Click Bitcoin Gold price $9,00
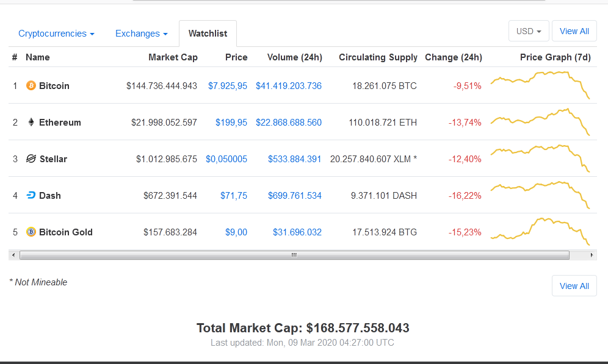Screen dimensions: 608x364 (x=236, y=232)
